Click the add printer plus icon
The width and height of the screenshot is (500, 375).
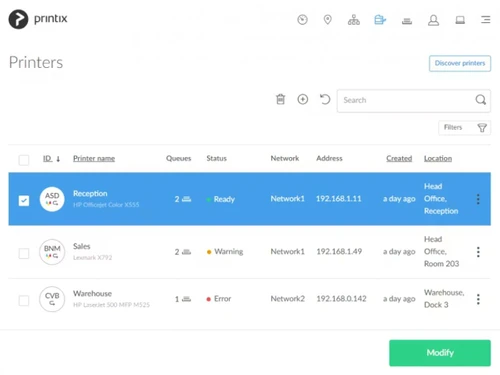point(303,99)
